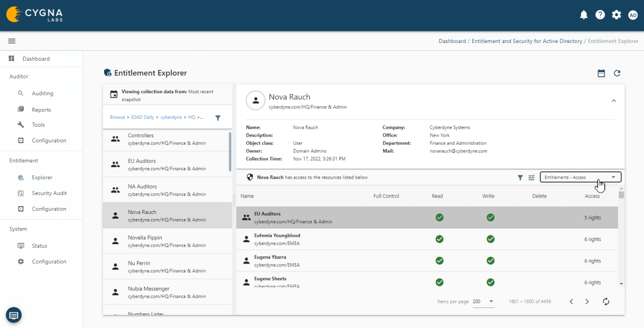This screenshot has width=644, height=328.
Task: Open the filter funnel icon above the resource list
Action: coord(519,178)
